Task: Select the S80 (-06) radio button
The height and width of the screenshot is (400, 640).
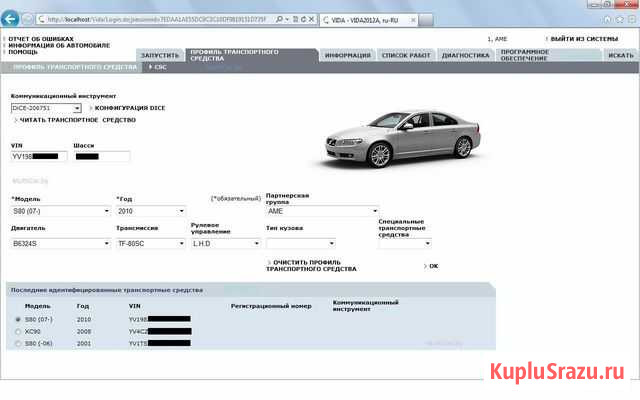Action: coord(17,343)
